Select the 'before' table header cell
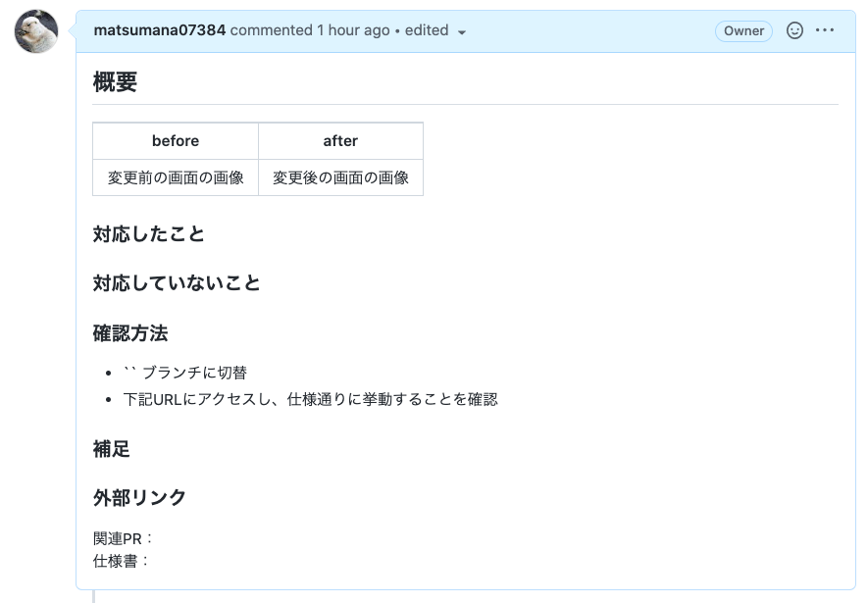868x603 pixels. pyautogui.click(x=175, y=140)
